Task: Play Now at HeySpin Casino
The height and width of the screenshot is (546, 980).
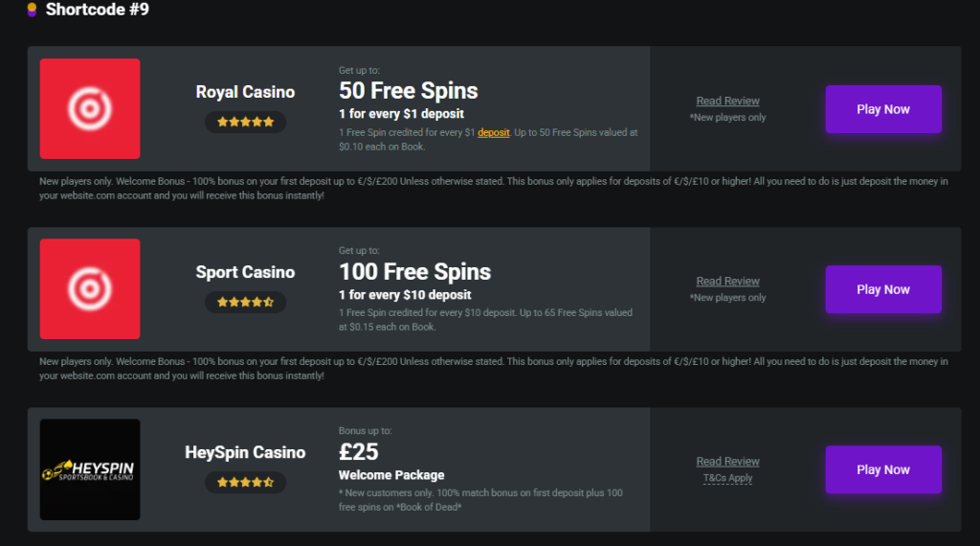Action: tap(883, 469)
